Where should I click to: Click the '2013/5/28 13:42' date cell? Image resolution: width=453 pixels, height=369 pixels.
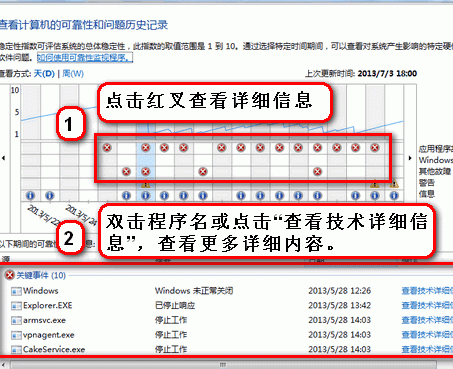point(339,306)
